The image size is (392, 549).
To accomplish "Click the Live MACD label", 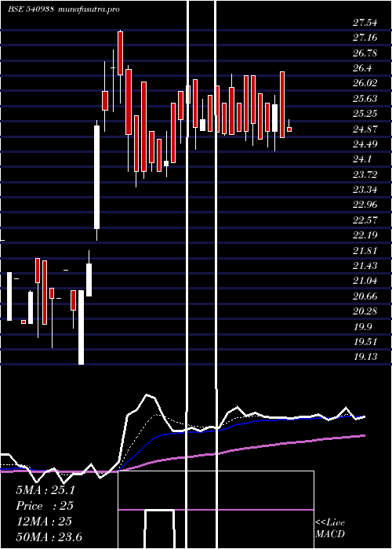I will (x=330, y=529).
